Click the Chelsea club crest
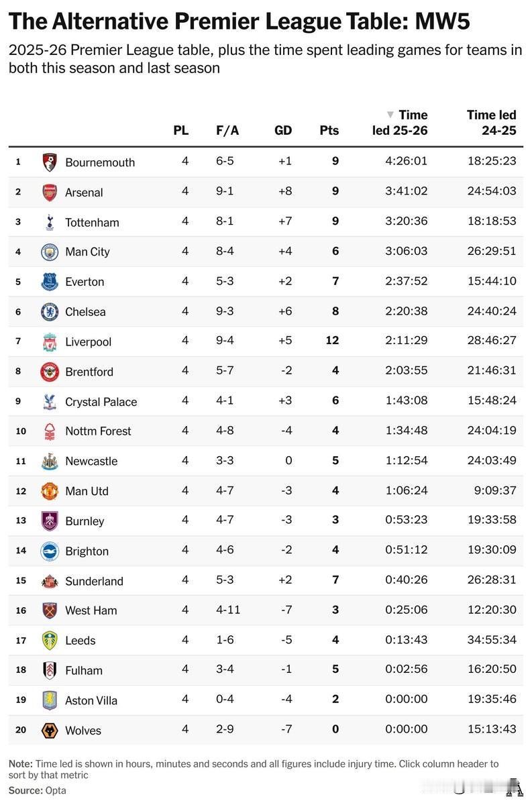The image size is (532, 805). click(50, 311)
